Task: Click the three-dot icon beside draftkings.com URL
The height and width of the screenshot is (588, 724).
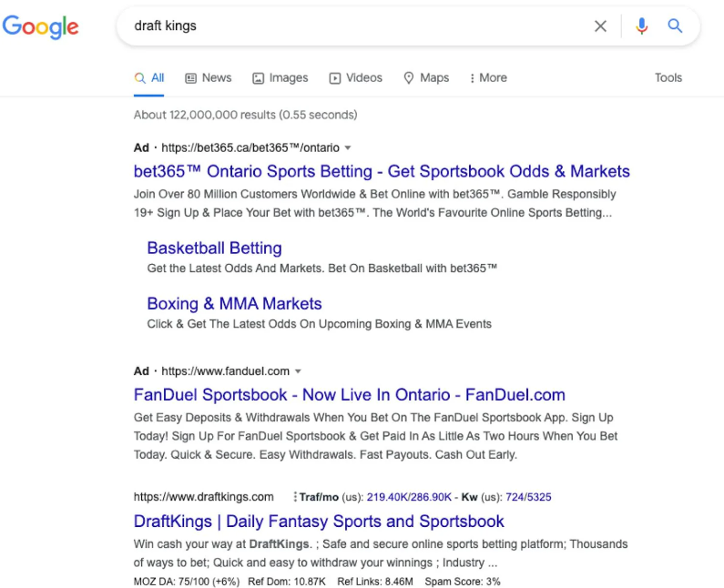Action: point(294,497)
